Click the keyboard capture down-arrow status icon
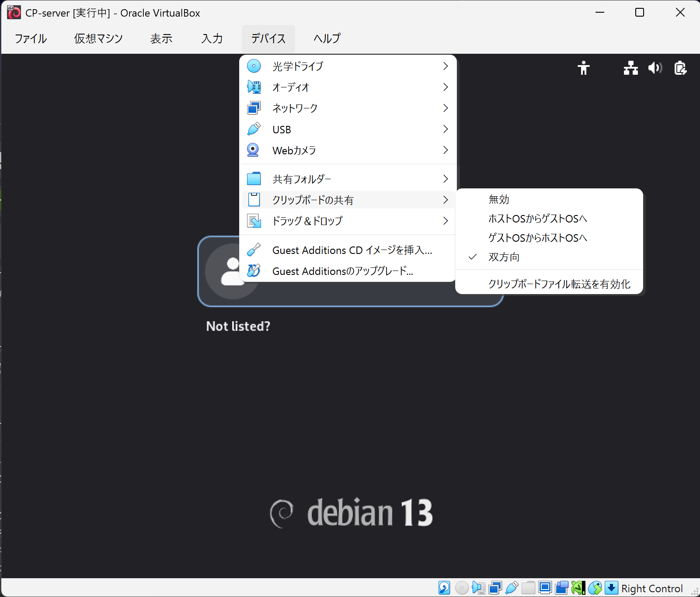The width and height of the screenshot is (700, 597). [x=611, y=588]
